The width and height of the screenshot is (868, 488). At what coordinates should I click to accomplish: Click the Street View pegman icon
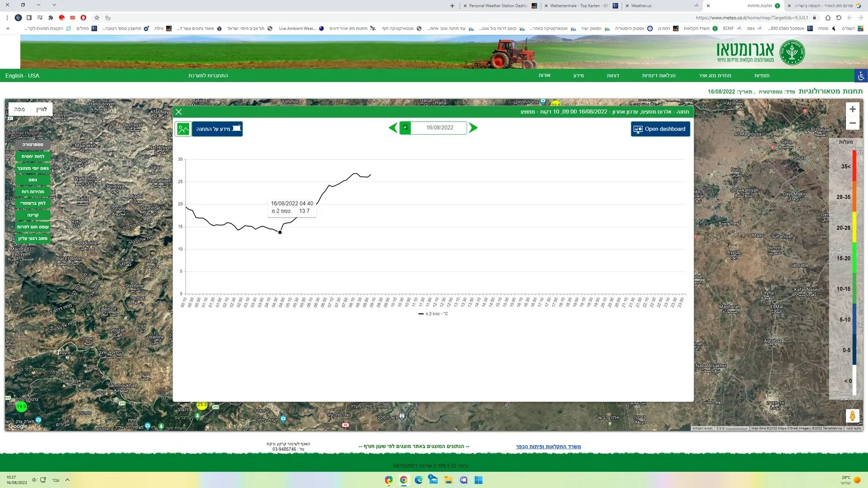pos(852,416)
